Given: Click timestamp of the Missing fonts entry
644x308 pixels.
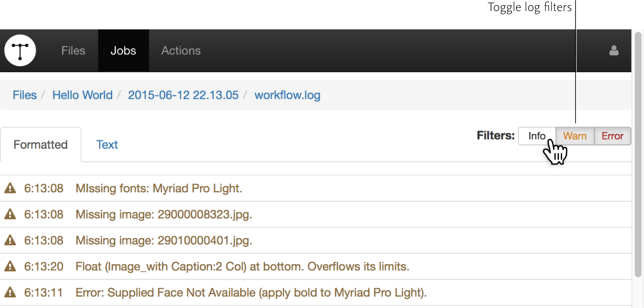Looking at the screenshot, I should [44, 188].
